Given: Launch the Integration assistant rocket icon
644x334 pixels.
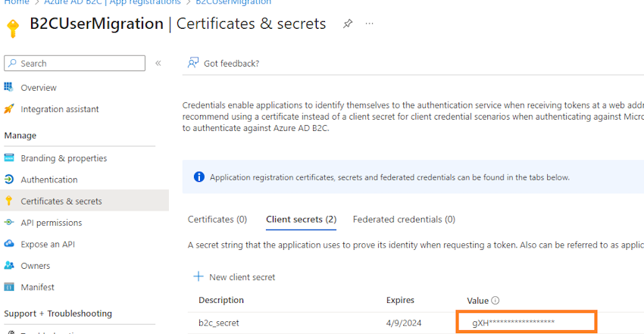Looking at the screenshot, I should click(x=9, y=109).
